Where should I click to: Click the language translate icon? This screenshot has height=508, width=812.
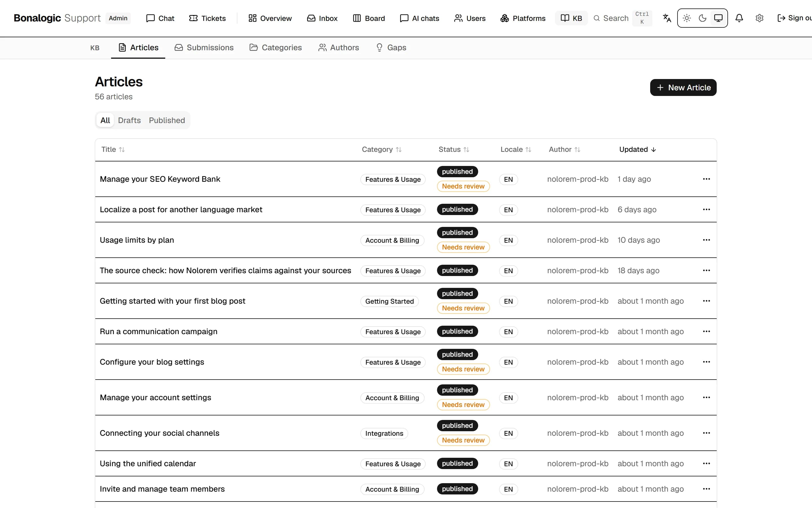(667, 18)
